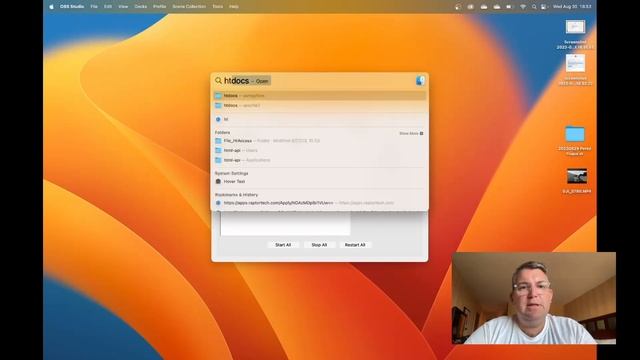The image size is (640, 360).
Task: Open the Scene Collection menu
Action: coord(189,7)
